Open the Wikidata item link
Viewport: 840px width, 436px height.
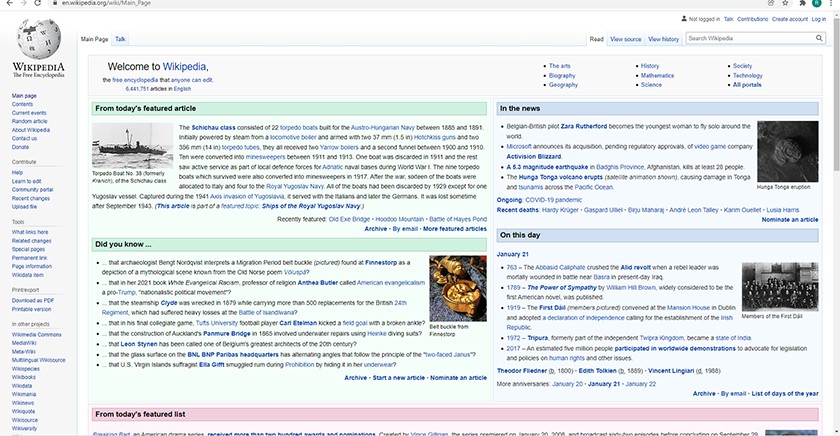[28, 275]
